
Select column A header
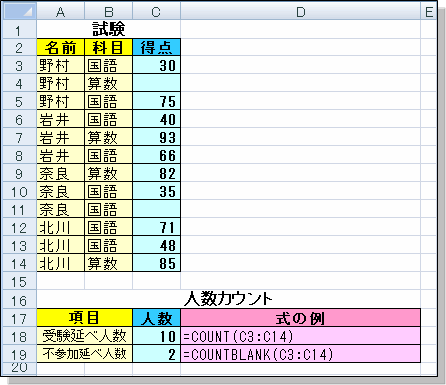pos(60,12)
